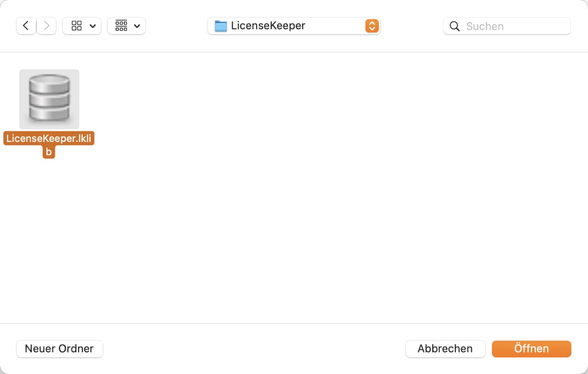Click the orange up-down arrows on path popup
Viewport: 588px width, 374px height.
click(372, 26)
